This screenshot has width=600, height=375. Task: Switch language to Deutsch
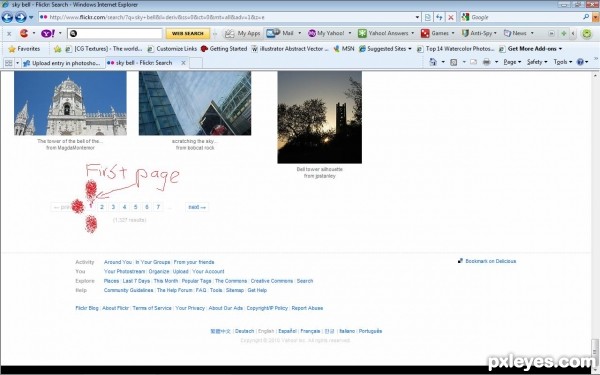tap(245, 331)
